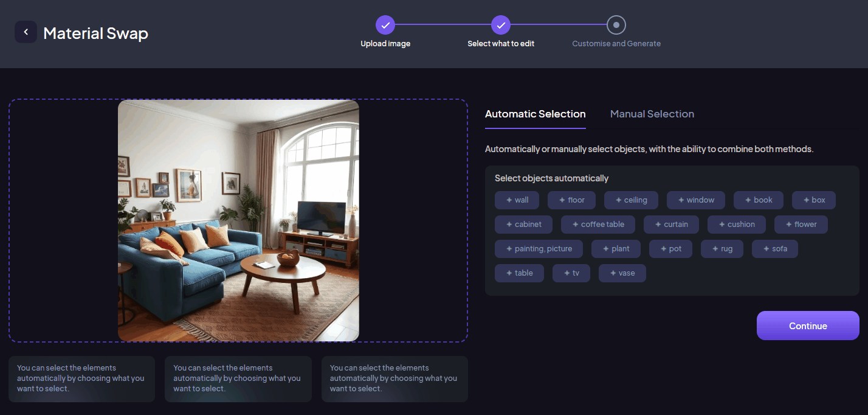Click the back arrow beside Material Swap
This screenshot has height=415, width=868.
pyautogui.click(x=26, y=32)
